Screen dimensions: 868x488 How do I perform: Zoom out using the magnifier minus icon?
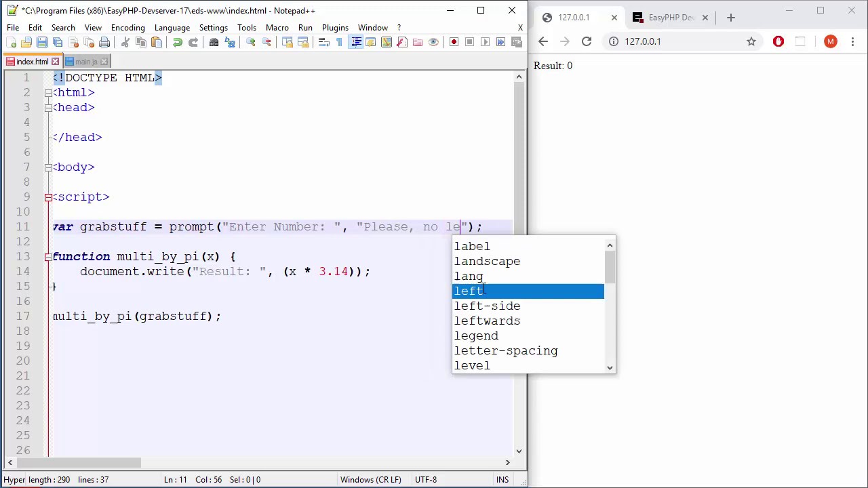coord(267,42)
